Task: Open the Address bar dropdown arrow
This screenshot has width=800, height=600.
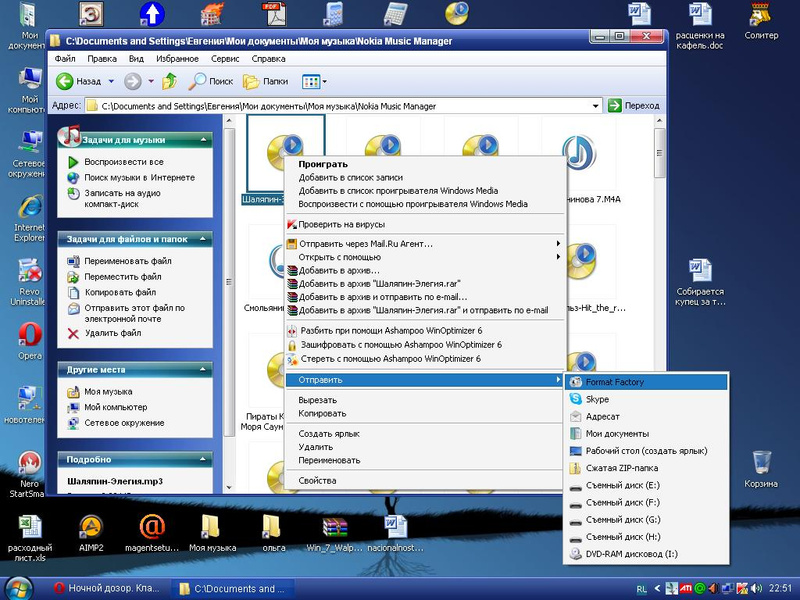Action: (596, 105)
